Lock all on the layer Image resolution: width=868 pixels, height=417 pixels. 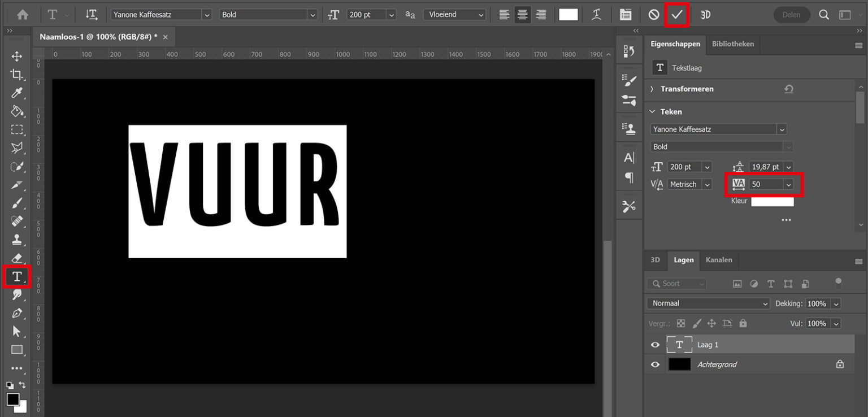[743, 324]
